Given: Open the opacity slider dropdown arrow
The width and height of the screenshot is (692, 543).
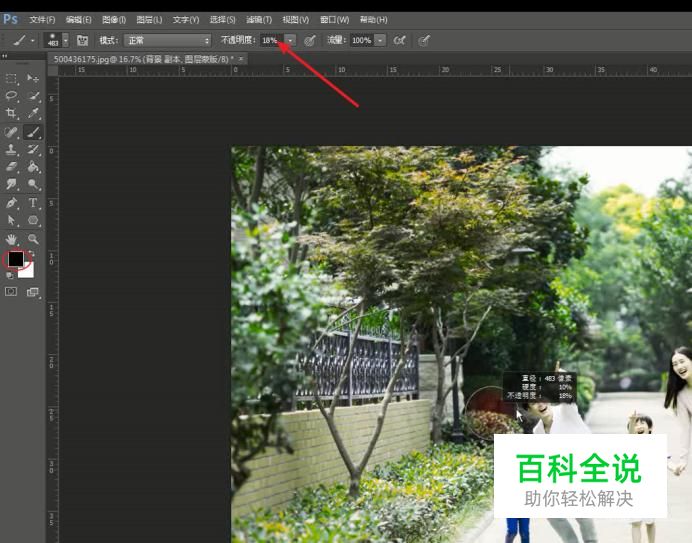Looking at the screenshot, I should point(290,41).
